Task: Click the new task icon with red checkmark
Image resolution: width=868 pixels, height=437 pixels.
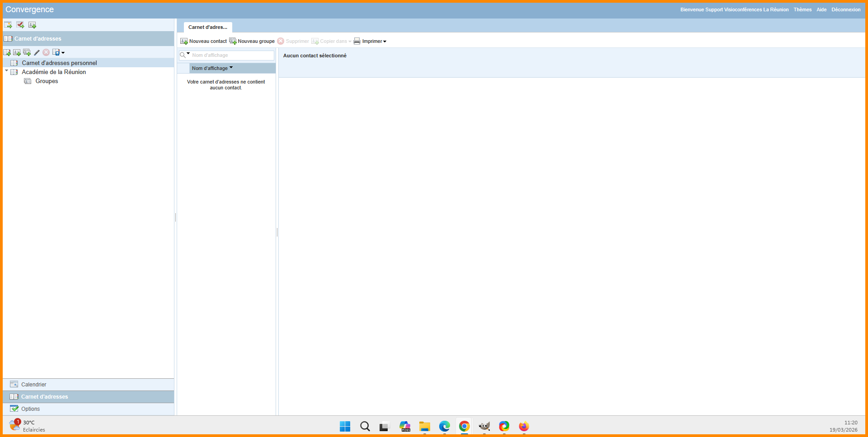Action: coord(20,25)
